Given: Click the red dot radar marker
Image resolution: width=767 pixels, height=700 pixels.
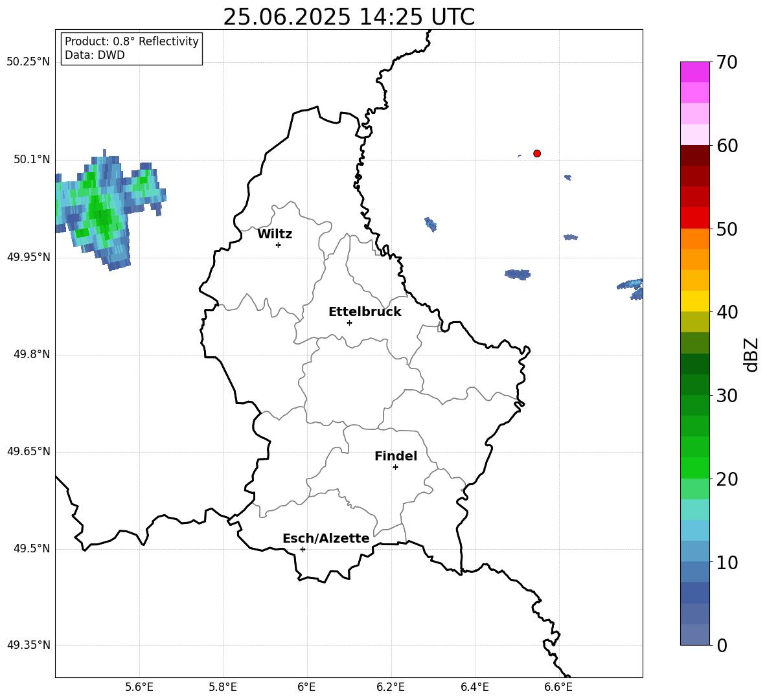Looking at the screenshot, I should click(x=536, y=153).
